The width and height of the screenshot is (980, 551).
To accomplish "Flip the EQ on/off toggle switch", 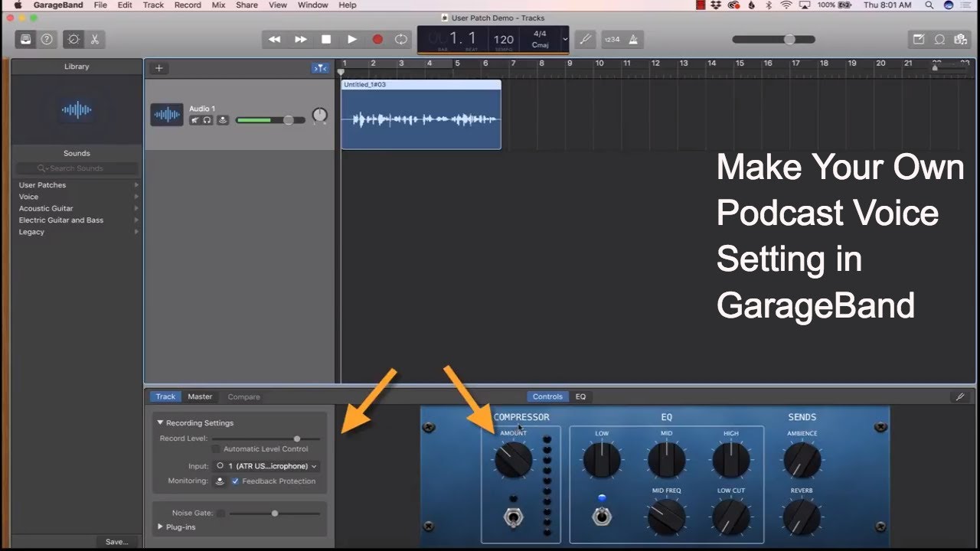I will coord(602,518).
